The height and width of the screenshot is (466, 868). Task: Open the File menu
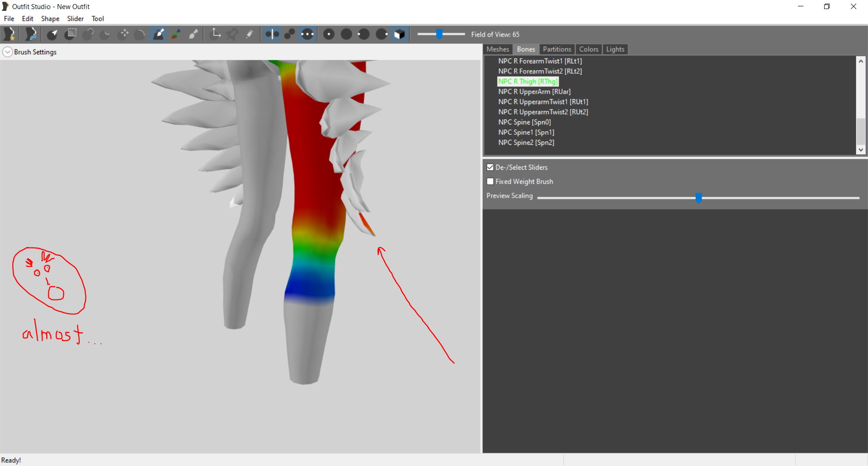click(x=9, y=19)
